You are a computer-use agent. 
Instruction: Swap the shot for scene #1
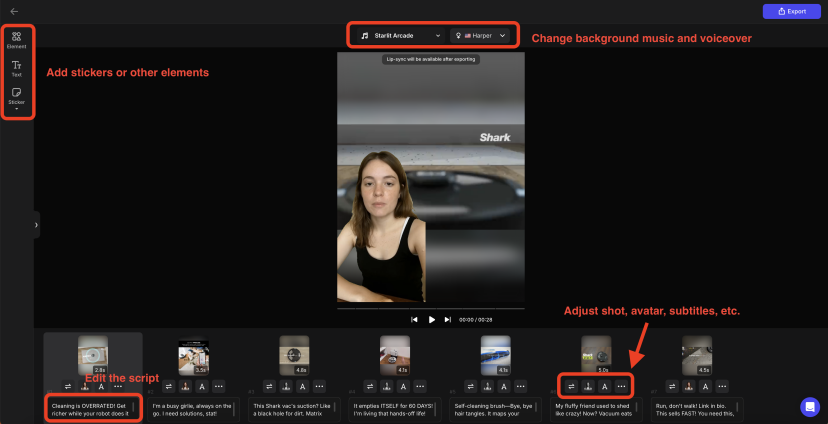(68, 387)
